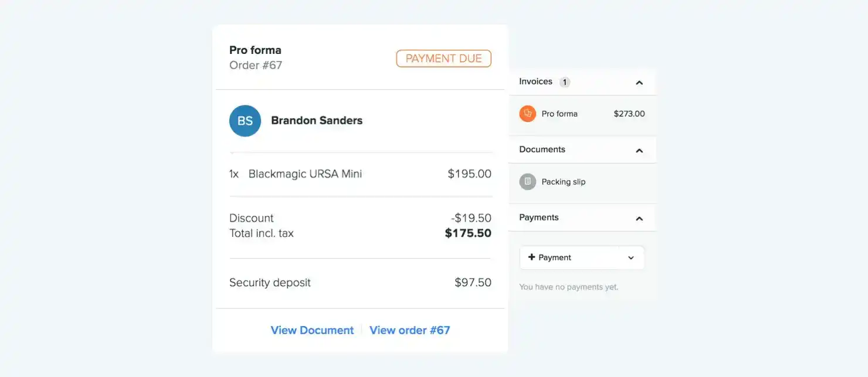The width and height of the screenshot is (868, 377).
Task: Open View Document link
Action: (311, 330)
